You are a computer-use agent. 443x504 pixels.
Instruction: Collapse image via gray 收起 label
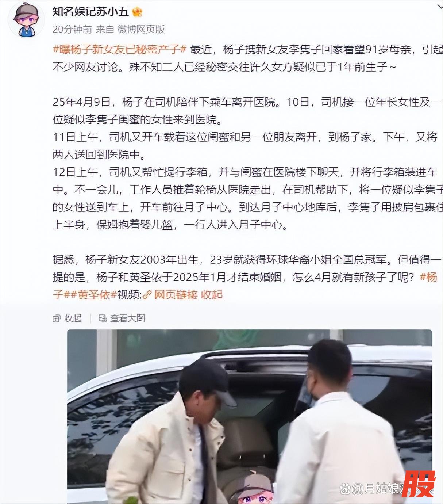(x=73, y=318)
